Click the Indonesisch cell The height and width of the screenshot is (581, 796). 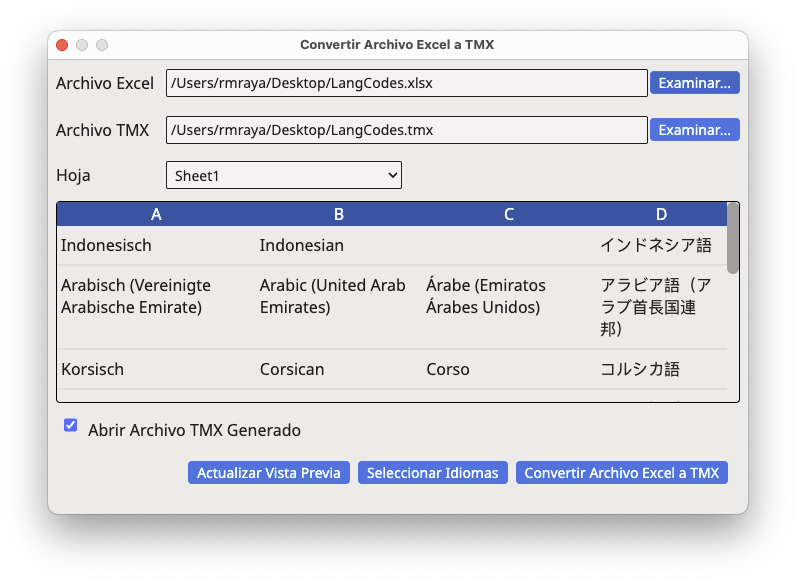tap(106, 245)
